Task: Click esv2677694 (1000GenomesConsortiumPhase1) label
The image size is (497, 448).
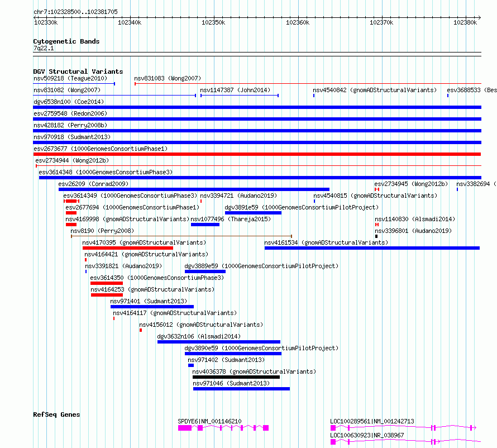Action: (132, 207)
